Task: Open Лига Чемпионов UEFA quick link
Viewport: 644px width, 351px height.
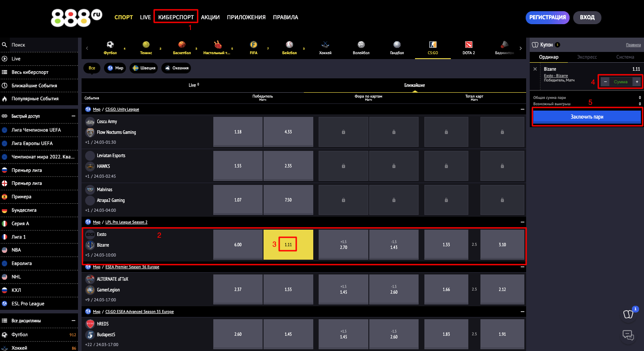Action: coord(39,130)
